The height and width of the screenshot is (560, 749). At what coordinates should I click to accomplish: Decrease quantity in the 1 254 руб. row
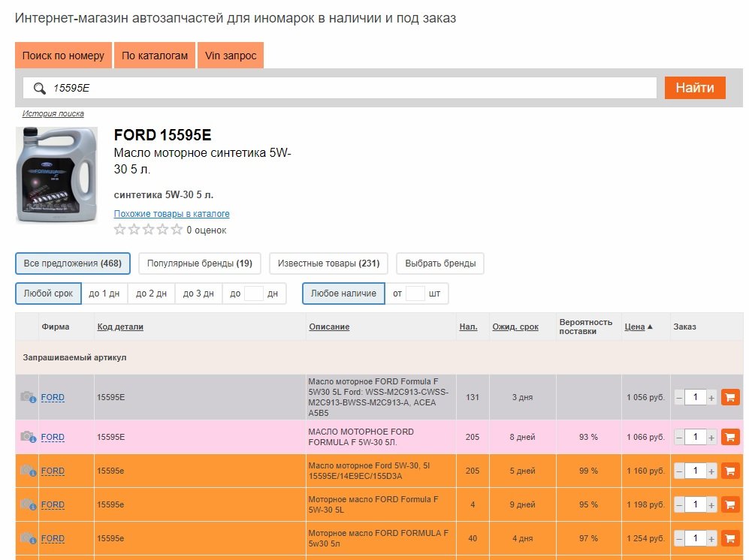679,539
